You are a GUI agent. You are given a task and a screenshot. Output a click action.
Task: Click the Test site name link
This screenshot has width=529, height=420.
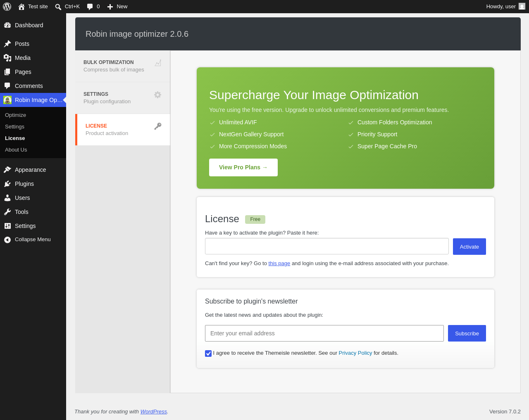(38, 7)
